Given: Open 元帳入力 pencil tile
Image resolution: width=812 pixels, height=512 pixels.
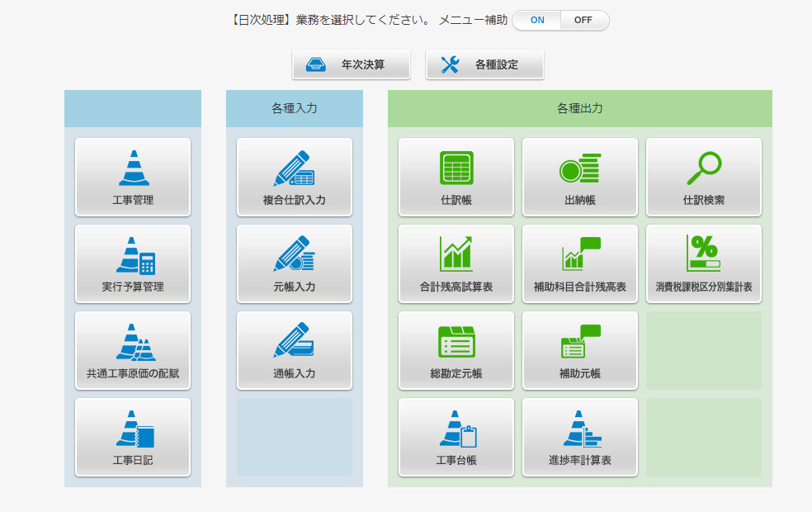Looking at the screenshot, I should click(x=294, y=263).
